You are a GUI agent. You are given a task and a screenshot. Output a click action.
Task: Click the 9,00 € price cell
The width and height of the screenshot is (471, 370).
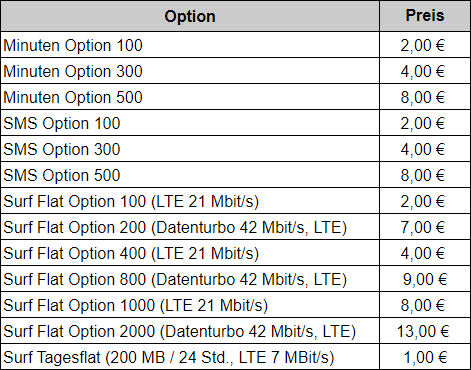[425, 279]
